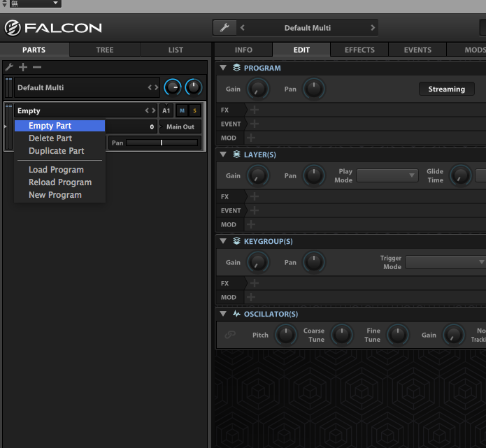Switch to the LIST tab
Viewport: 486px width, 448px height.
(176, 50)
